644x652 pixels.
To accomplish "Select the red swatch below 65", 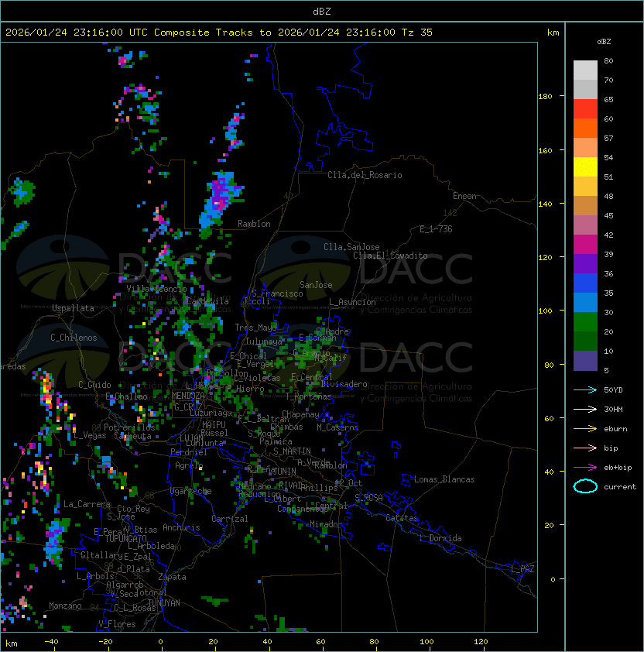I will tap(585, 108).
